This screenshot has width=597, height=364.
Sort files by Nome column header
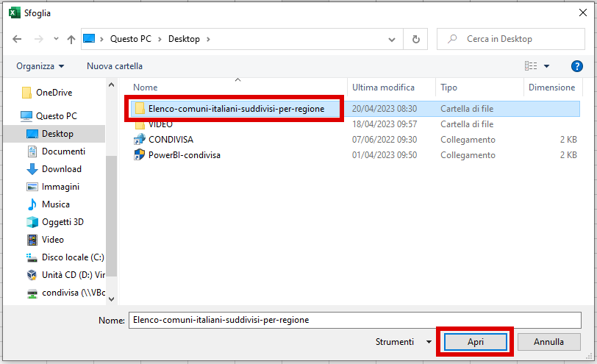(x=145, y=88)
